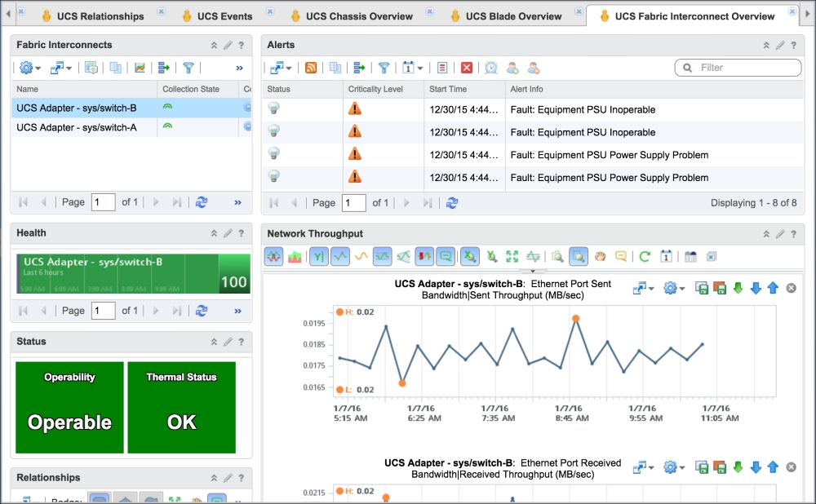Select the pan hand tool
The image size is (816, 504).
(x=600, y=256)
